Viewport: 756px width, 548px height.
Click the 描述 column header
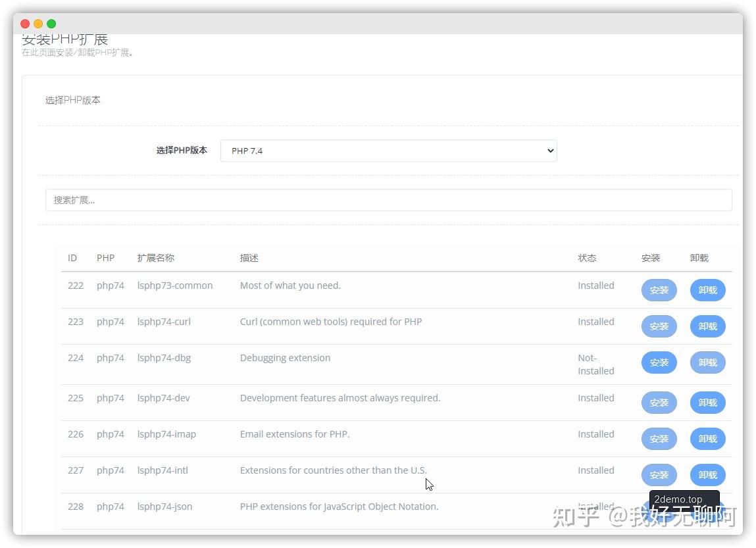coord(249,258)
